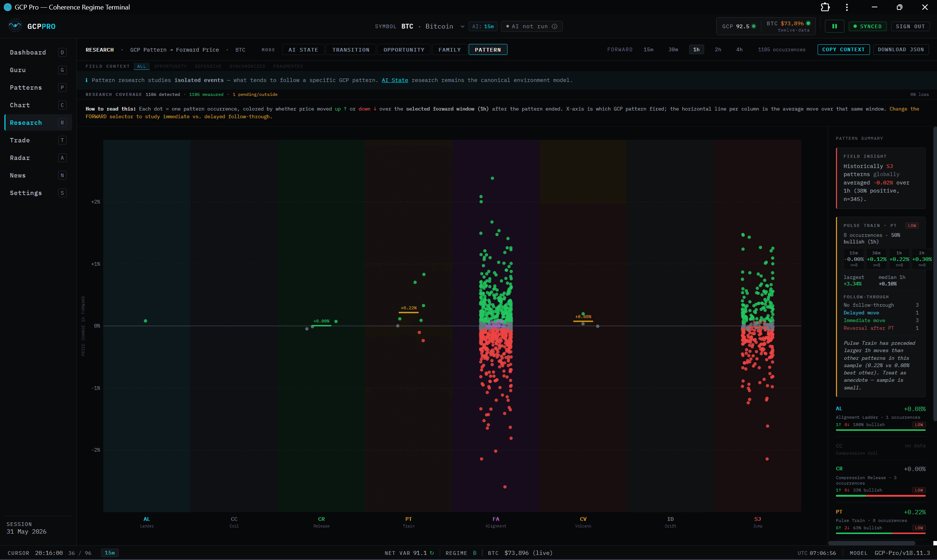The width and height of the screenshot is (937, 560).
Task: Navigate to Radar in the sidebar
Action: (38, 158)
